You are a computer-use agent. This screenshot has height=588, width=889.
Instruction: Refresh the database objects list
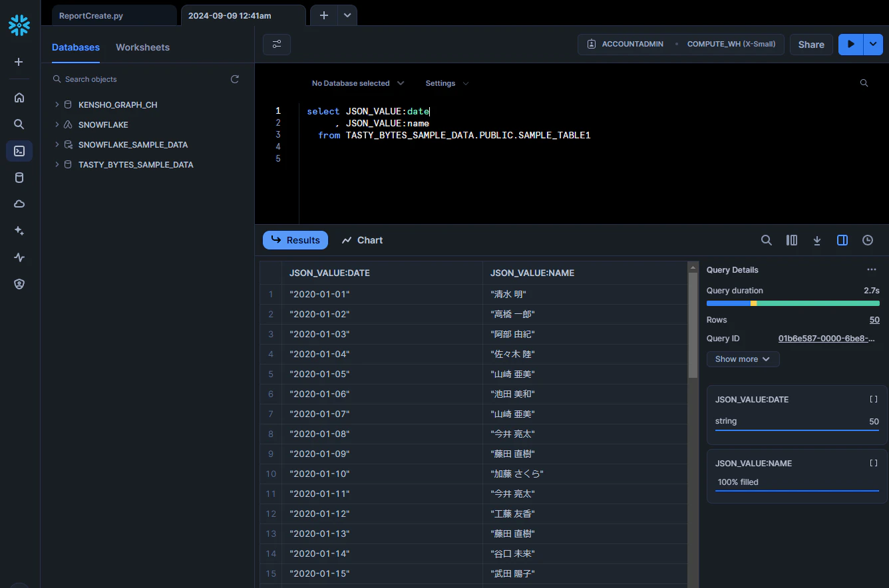point(235,79)
